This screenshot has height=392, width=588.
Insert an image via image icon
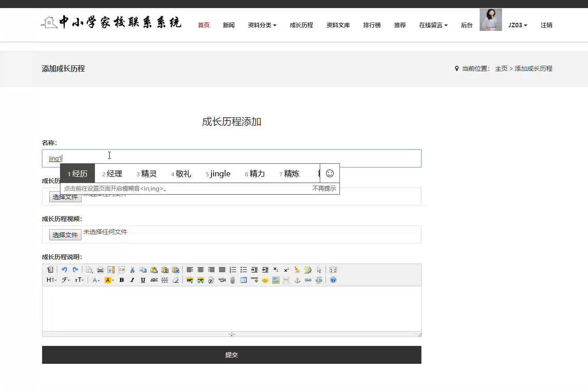(190, 280)
